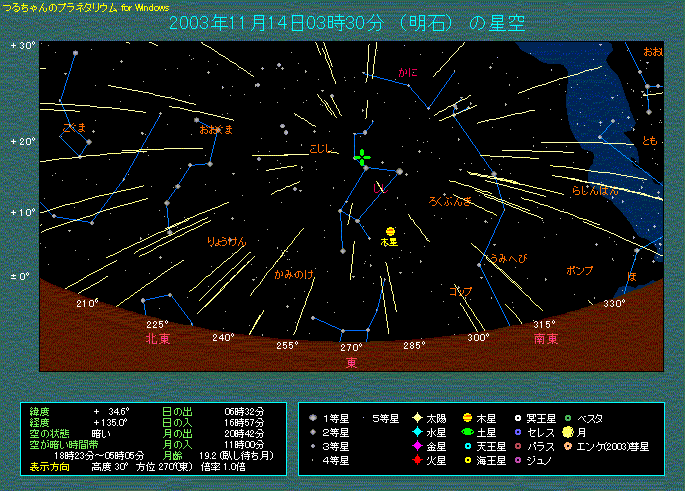Viewport: 685px width, 491px height.
Task: Click the date and time title text
Action: (347, 22)
